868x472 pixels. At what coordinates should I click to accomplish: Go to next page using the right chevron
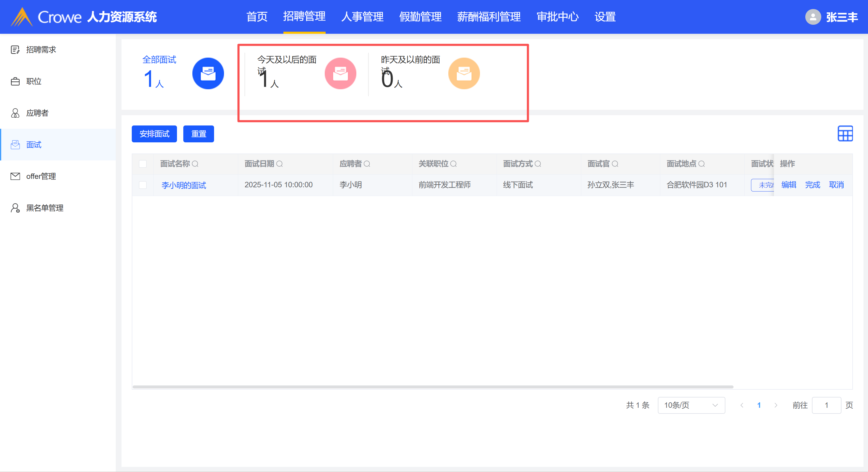pos(776,405)
